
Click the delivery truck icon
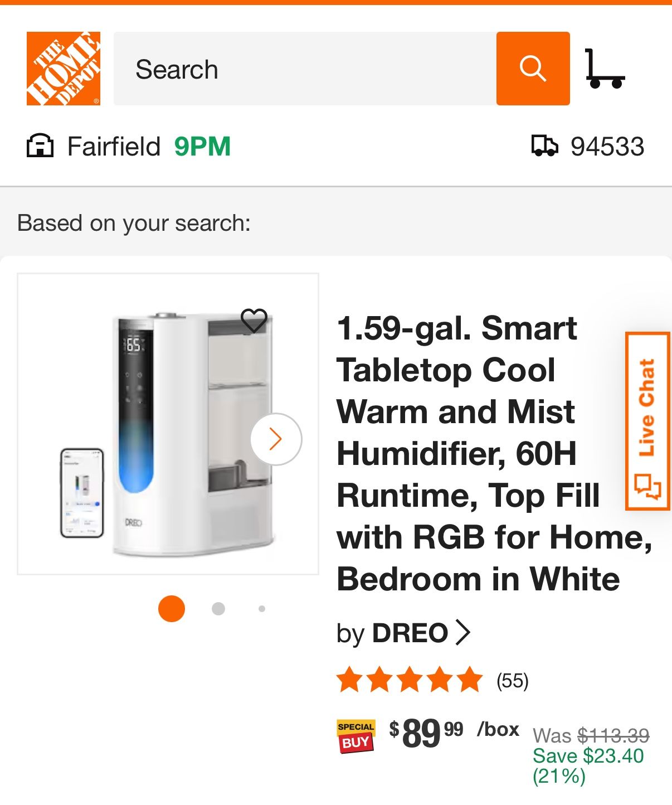544,146
